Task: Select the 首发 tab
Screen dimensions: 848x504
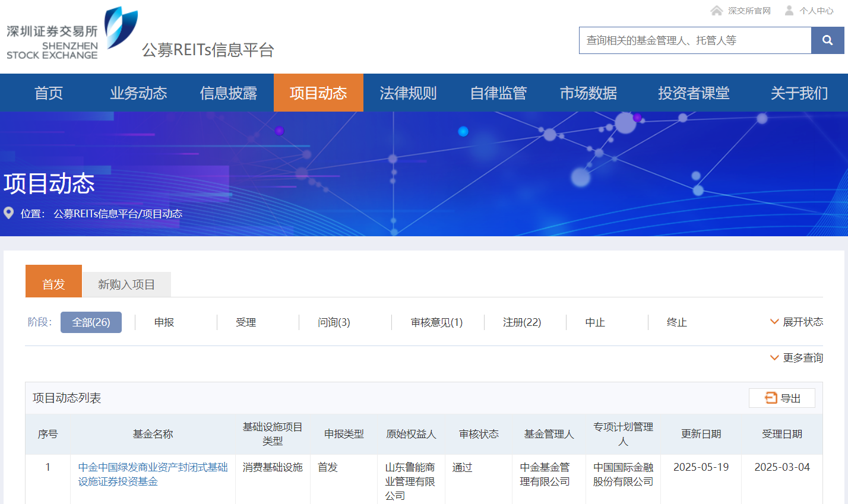Action: [x=53, y=284]
